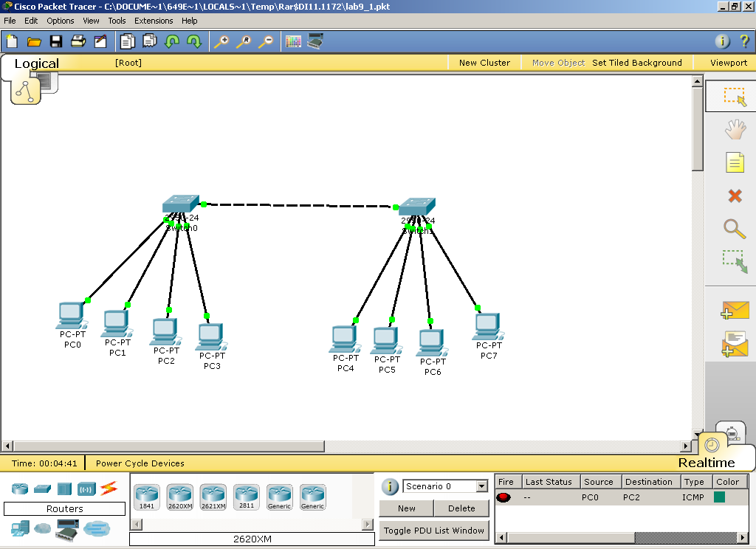
Task: Select the 2620XM router model
Action: 180,497
